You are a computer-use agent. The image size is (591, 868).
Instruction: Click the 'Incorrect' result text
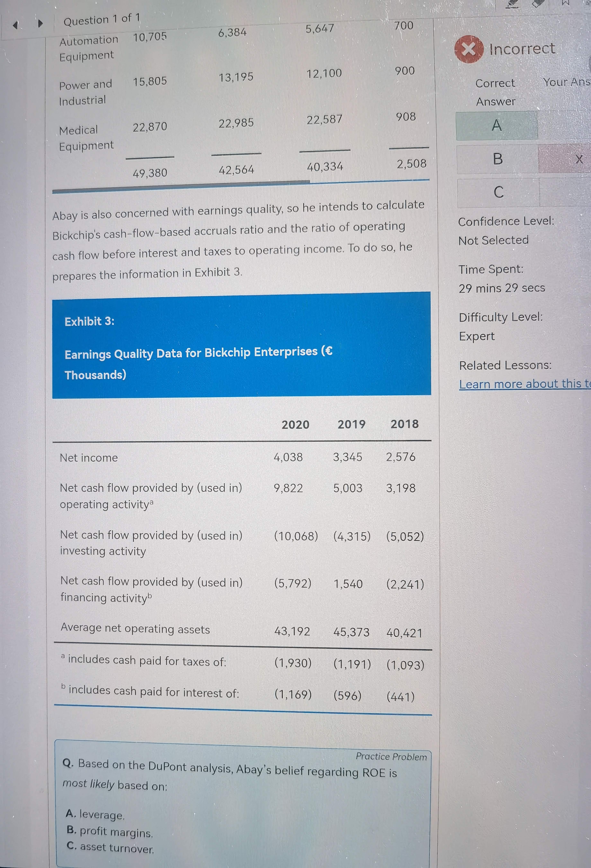[x=522, y=49]
